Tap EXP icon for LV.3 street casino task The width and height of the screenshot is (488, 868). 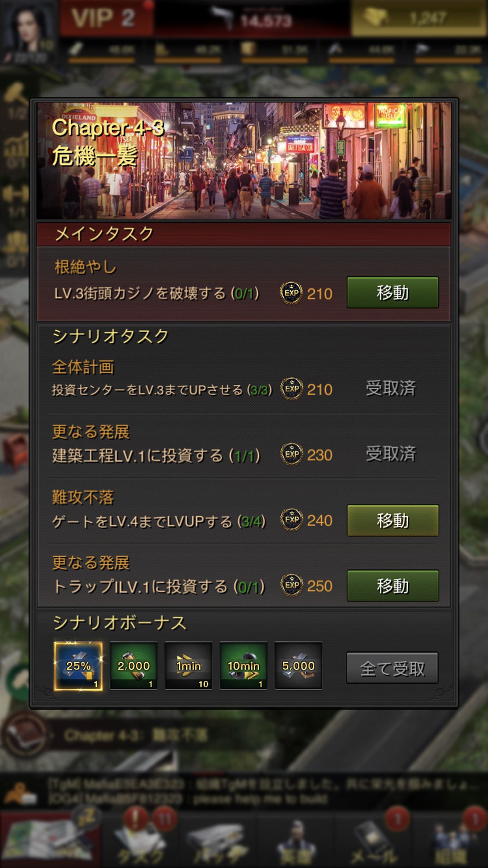point(291,293)
